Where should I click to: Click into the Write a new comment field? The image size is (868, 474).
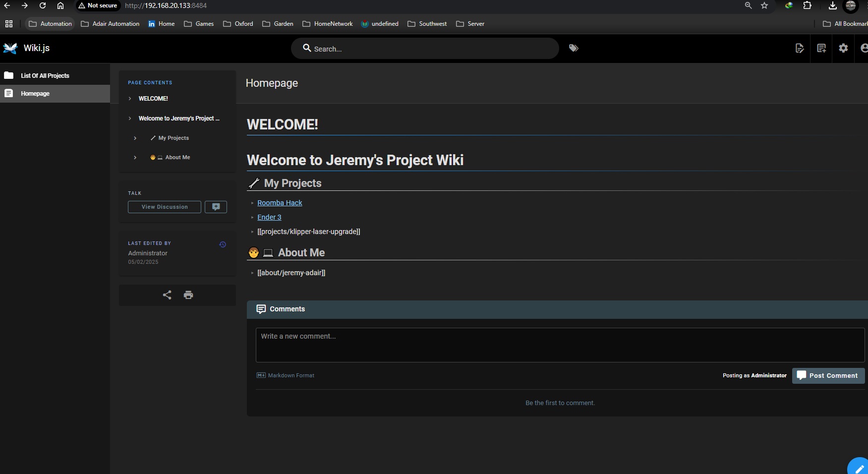tap(560, 345)
